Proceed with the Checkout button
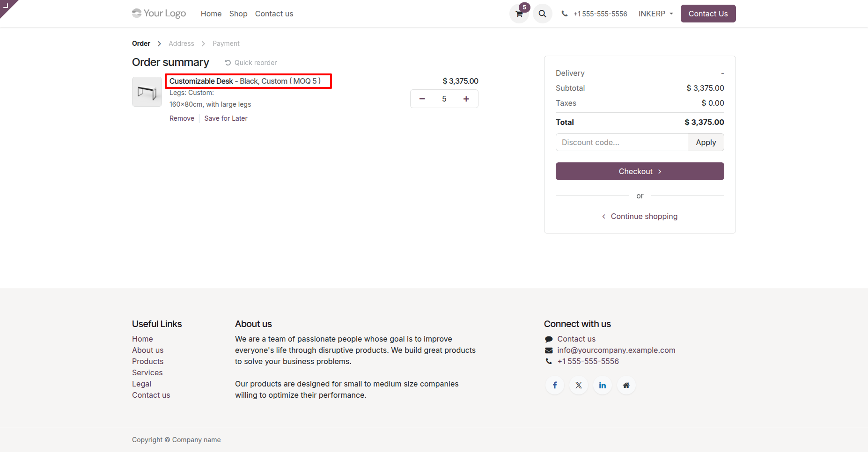 coord(640,171)
